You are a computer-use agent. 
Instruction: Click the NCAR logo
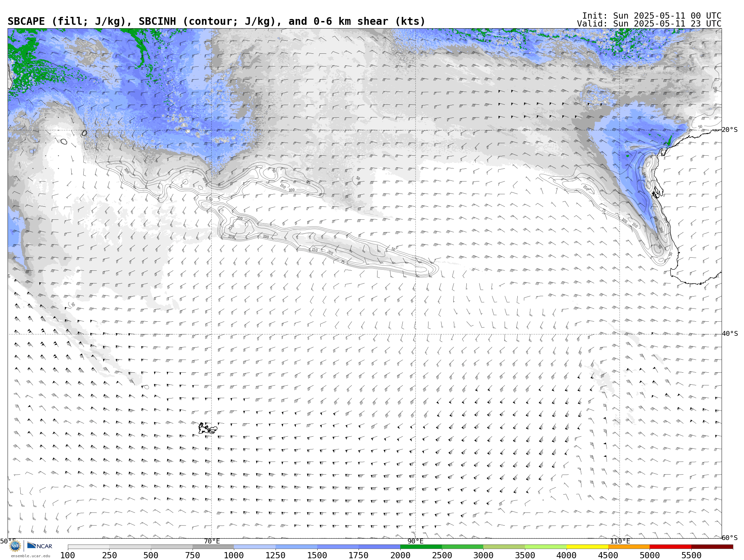coord(40,546)
